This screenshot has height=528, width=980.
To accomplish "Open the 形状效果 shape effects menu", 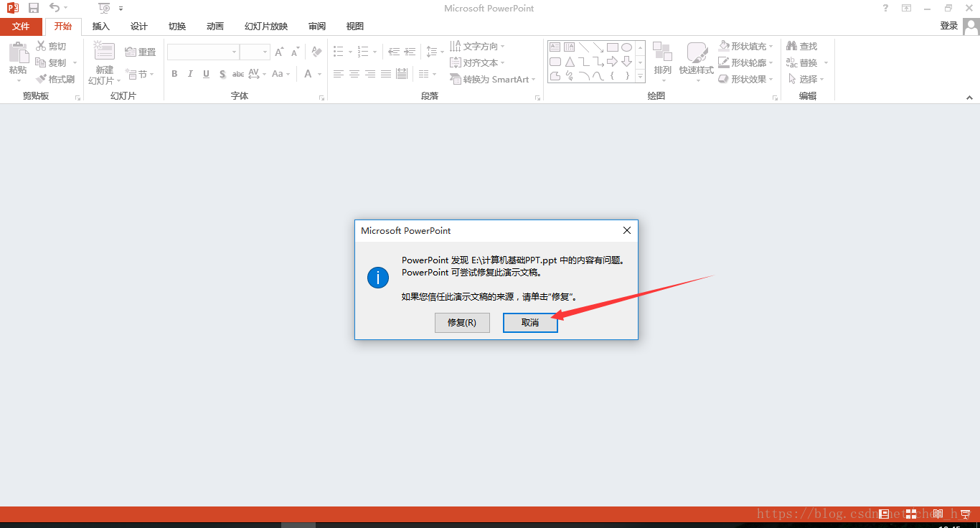I will pyautogui.click(x=746, y=79).
